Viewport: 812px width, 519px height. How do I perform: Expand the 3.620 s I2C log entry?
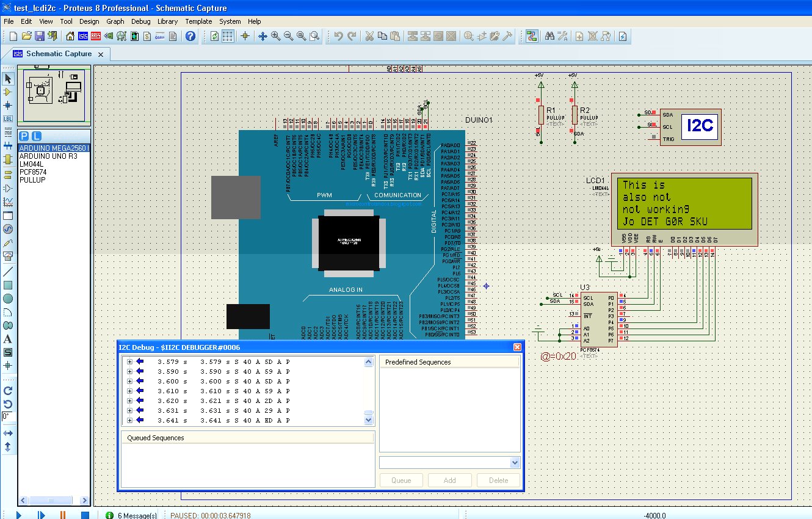coord(129,401)
